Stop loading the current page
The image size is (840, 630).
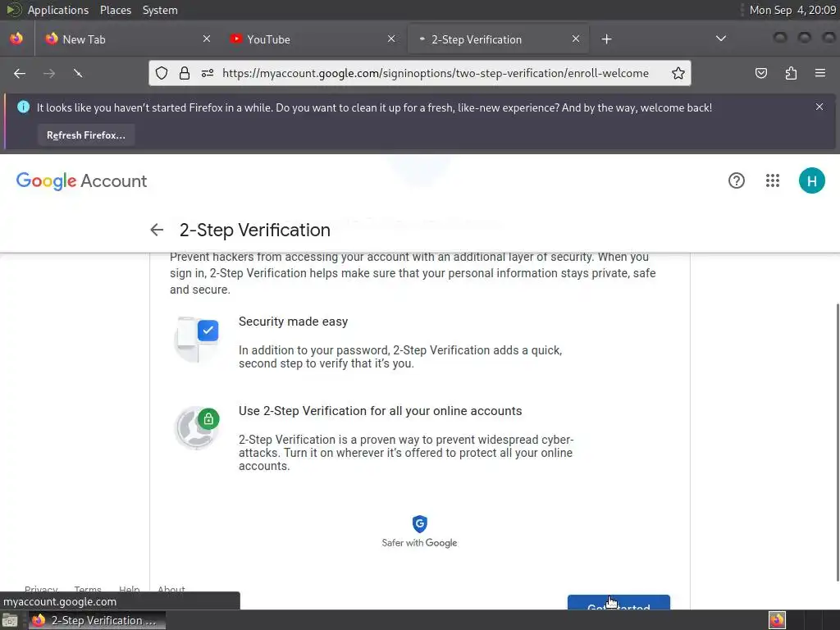78,73
